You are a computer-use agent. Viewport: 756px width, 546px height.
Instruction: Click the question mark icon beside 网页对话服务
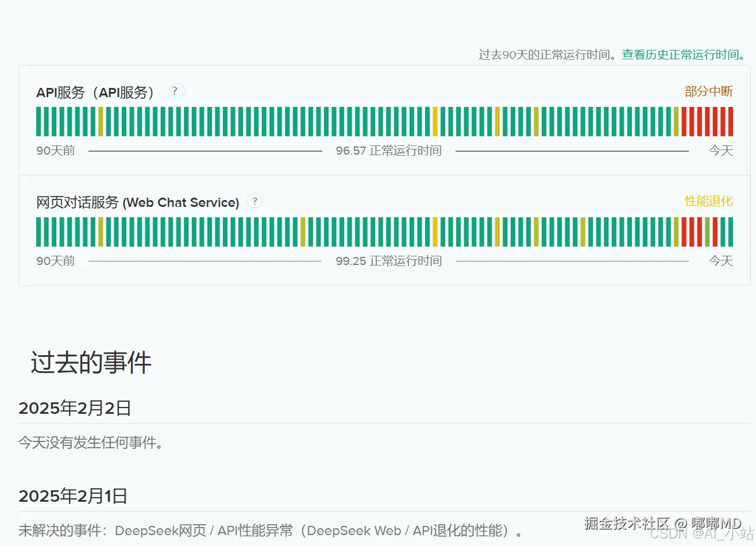point(254,201)
